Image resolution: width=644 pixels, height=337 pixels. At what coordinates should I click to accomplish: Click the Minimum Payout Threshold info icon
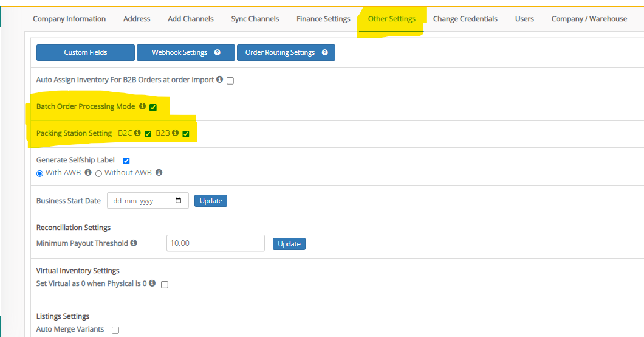tap(134, 243)
